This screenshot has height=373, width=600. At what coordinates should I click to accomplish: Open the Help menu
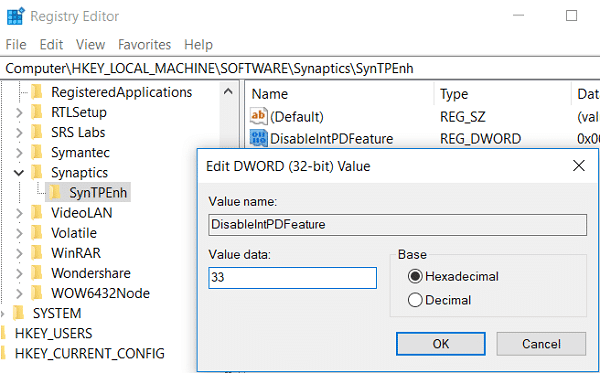198,44
